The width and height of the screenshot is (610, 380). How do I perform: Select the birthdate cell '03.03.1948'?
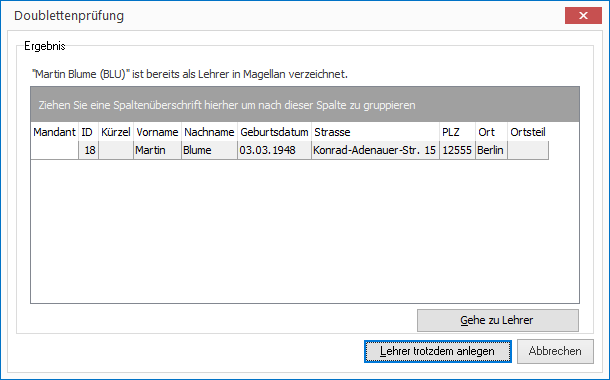[x=274, y=150]
